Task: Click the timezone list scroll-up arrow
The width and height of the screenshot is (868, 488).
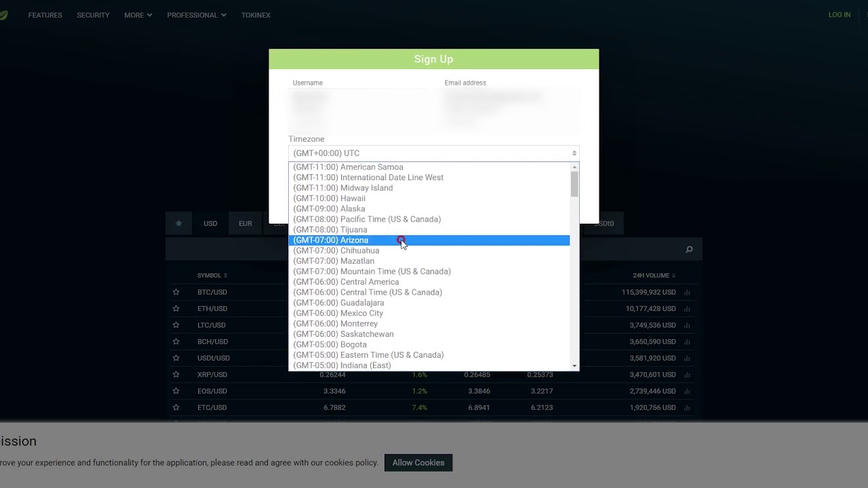Action: click(x=574, y=167)
